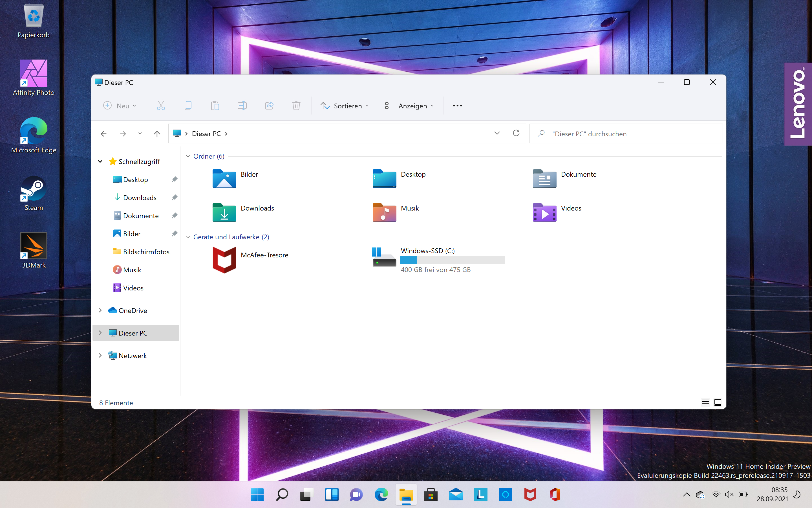
Task: Click the Rename icon in toolbar
Action: 242,106
